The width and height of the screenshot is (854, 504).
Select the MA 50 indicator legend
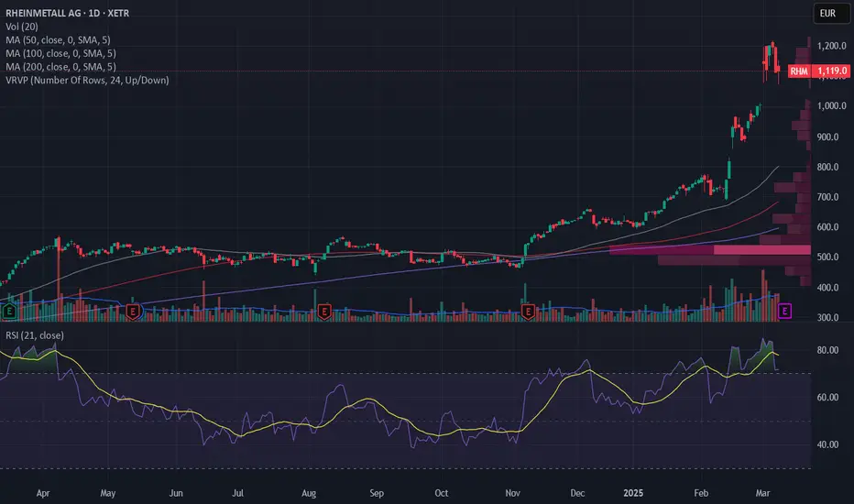(58, 39)
